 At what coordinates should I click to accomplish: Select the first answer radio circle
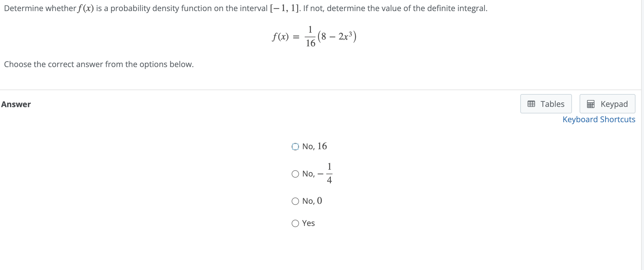[295, 146]
